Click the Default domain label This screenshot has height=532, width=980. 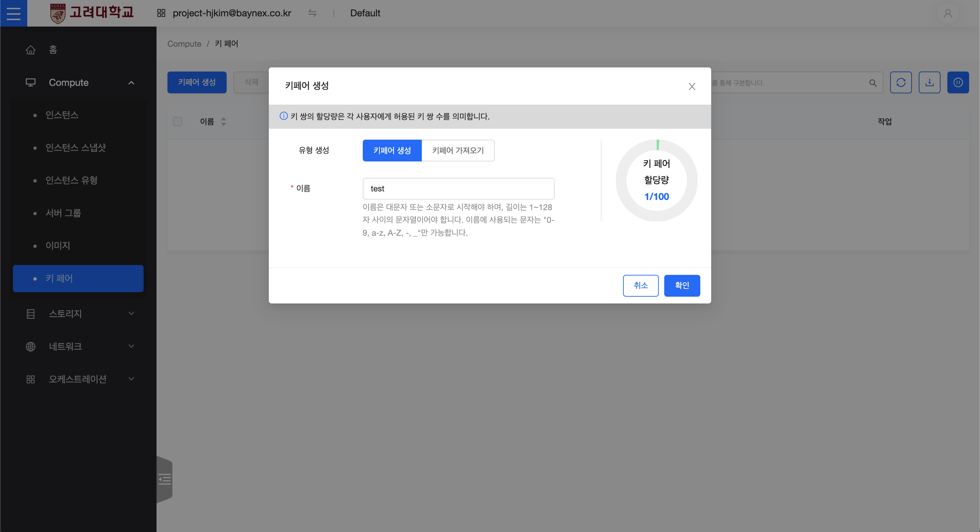click(365, 13)
